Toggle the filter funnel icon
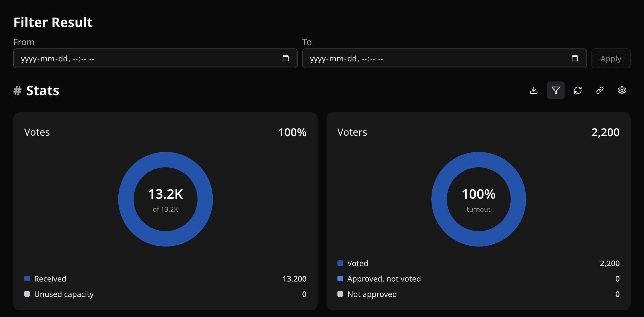The height and width of the screenshot is (317, 644). coord(556,90)
